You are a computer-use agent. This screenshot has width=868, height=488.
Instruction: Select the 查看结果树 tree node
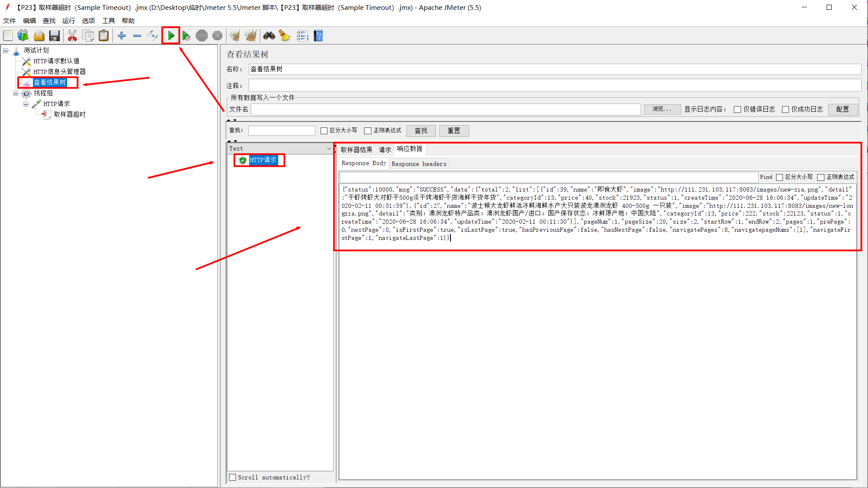(x=50, y=83)
